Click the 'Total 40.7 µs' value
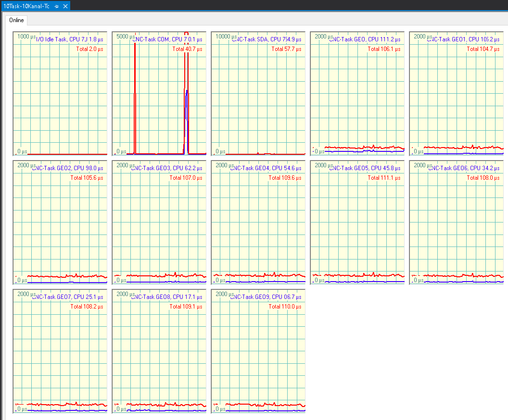 click(187, 49)
